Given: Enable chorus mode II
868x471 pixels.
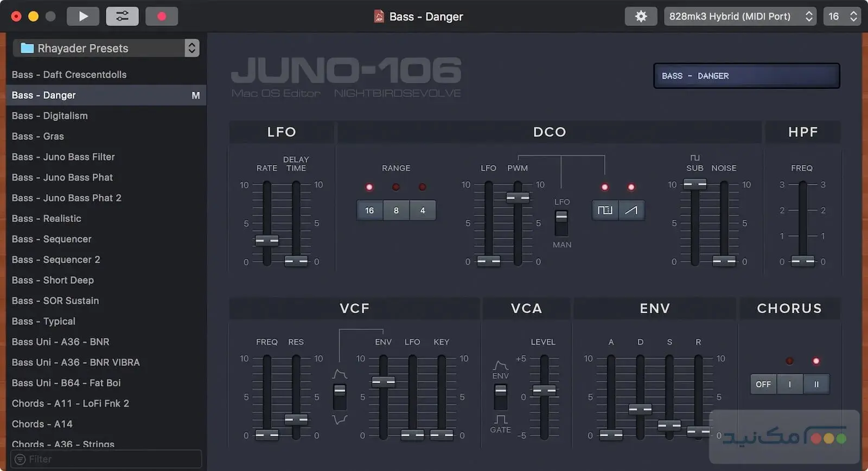Looking at the screenshot, I should 816,384.
